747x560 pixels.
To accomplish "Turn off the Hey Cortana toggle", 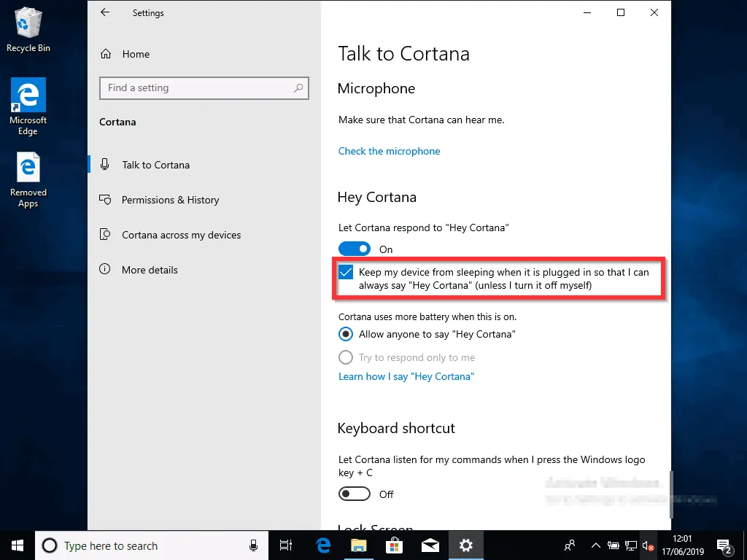I will 355,249.
